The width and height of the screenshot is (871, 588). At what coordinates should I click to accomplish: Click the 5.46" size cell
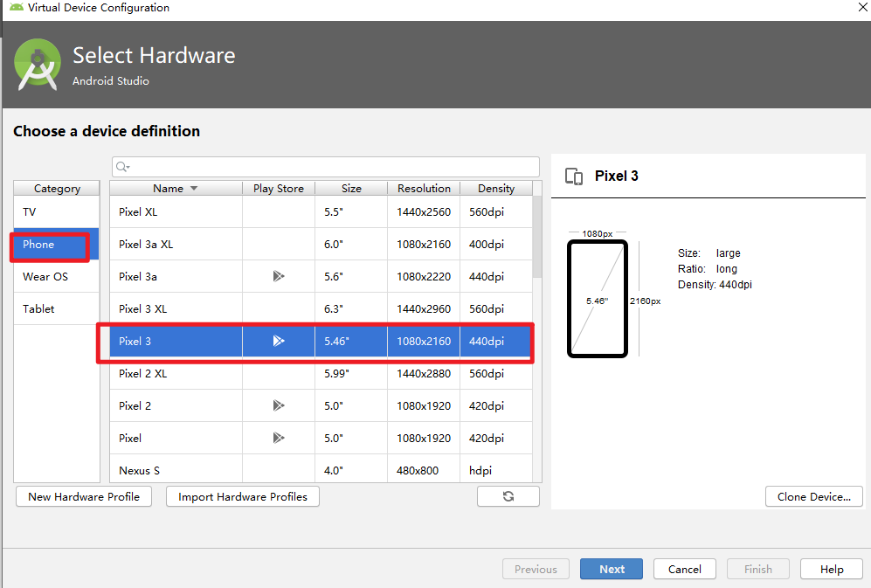point(351,341)
